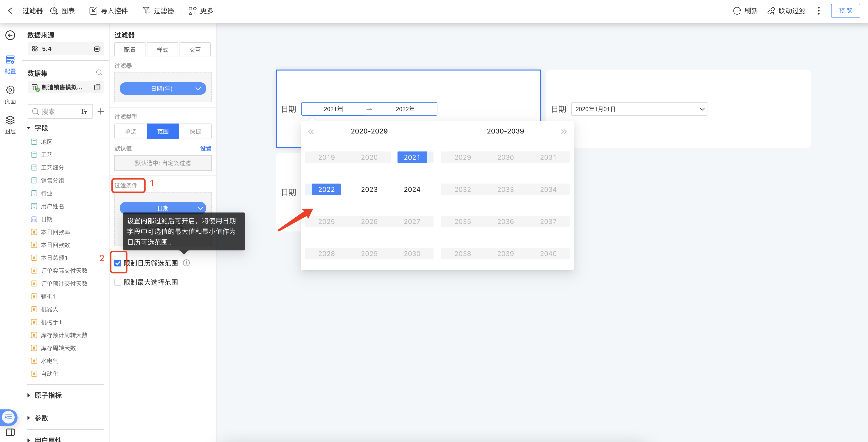The width and height of the screenshot is (868, 442).
Task: Uncheck the 限制日历筛选范围 checkbox
Action: [x=118, y=263]
